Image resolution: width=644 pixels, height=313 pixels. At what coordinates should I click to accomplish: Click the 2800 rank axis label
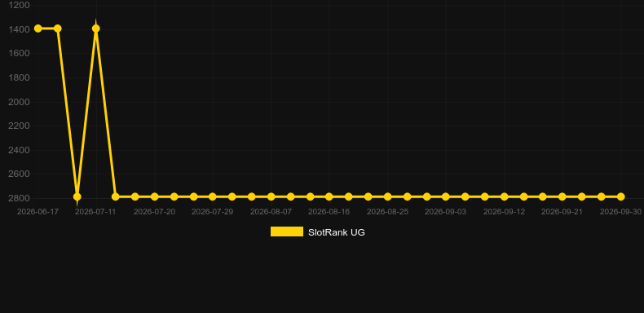(19, 198)
